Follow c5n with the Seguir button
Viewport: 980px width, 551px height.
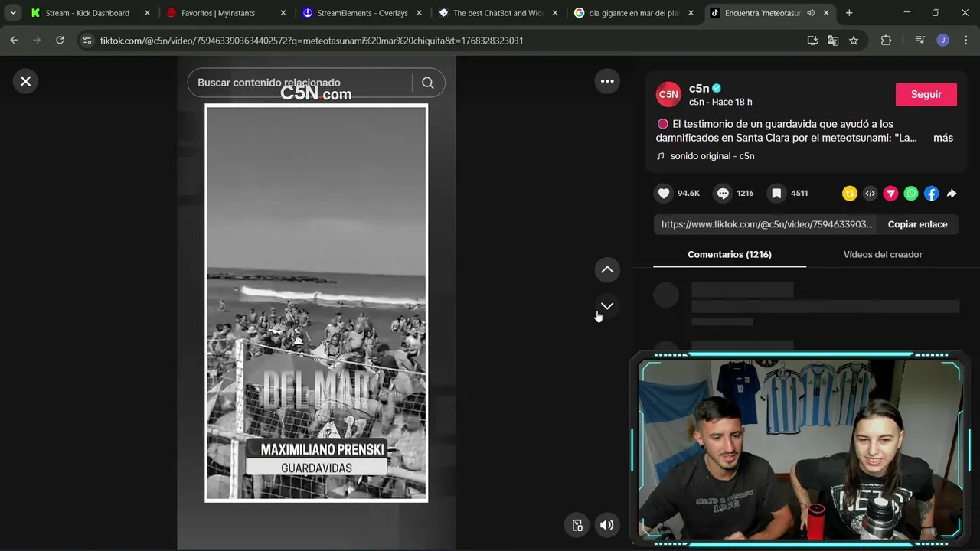926,94
